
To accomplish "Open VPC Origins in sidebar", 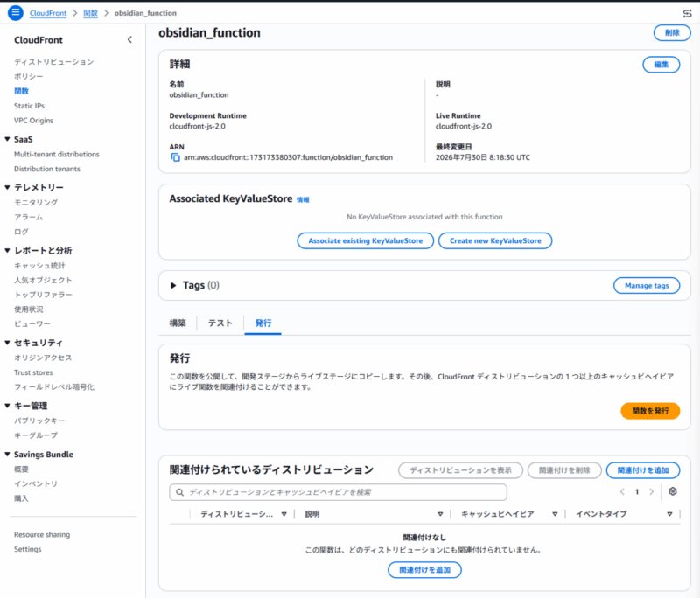I will coord(33,121).
